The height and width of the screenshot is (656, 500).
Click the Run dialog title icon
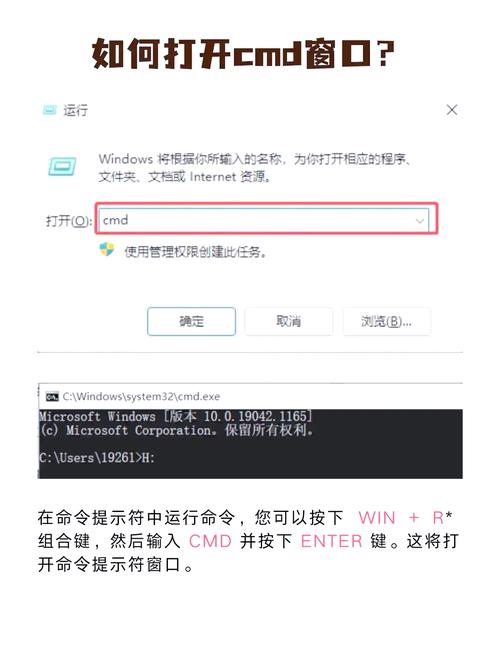(49, 110)
